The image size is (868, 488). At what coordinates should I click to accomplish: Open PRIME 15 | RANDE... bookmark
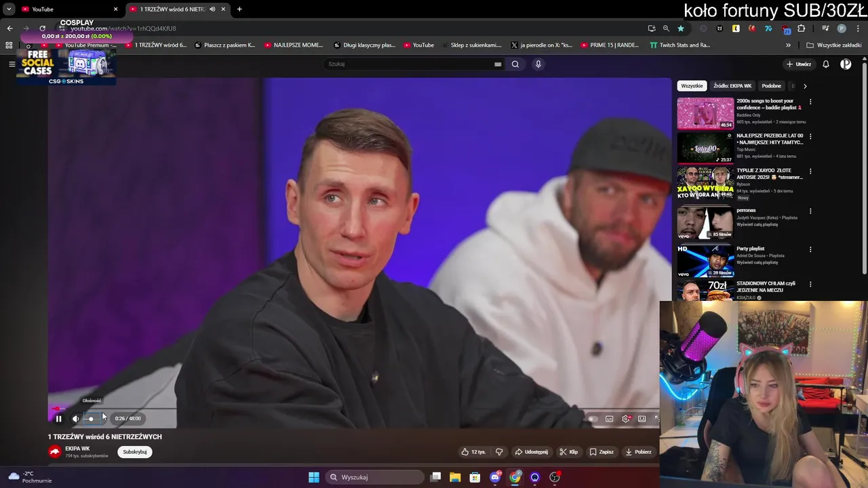pyautogui.click(x=610, y=45)
